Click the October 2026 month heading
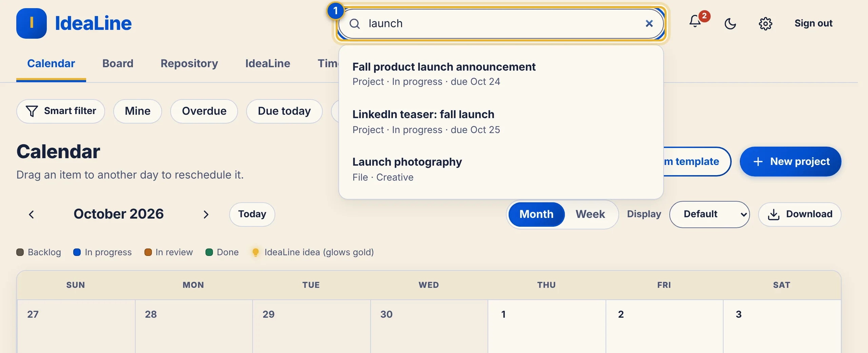Screen dimensions: 868x353 pyautogui.click(x=119, y=214)
